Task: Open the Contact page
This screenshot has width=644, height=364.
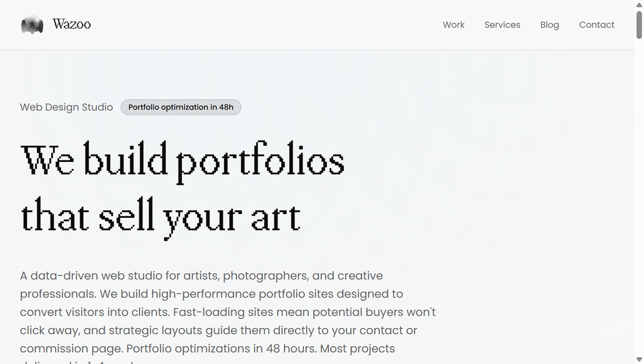Action: point(596,25)
